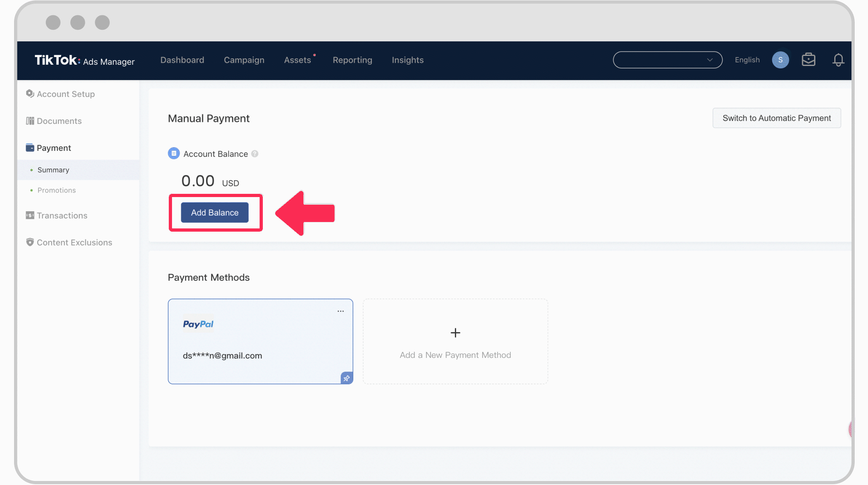Click the Account Setup sidebar icon
Viewport: 868px width, 485px height.
click(30, 94)
